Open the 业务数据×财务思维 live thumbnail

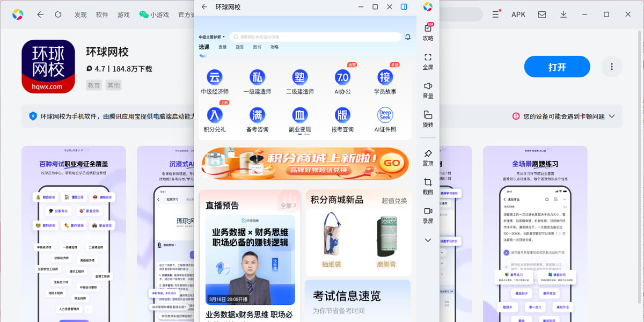pyautogui.click(x=250, y=260)
